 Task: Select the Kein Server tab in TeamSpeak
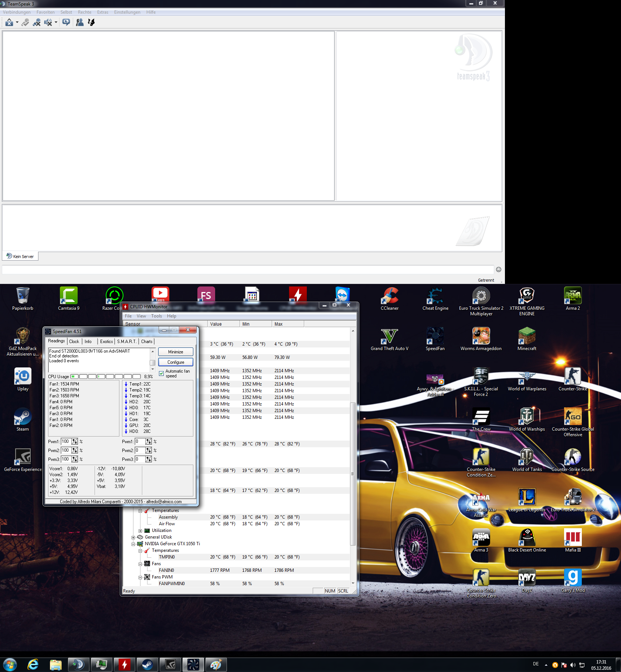(x=20, y=256)
